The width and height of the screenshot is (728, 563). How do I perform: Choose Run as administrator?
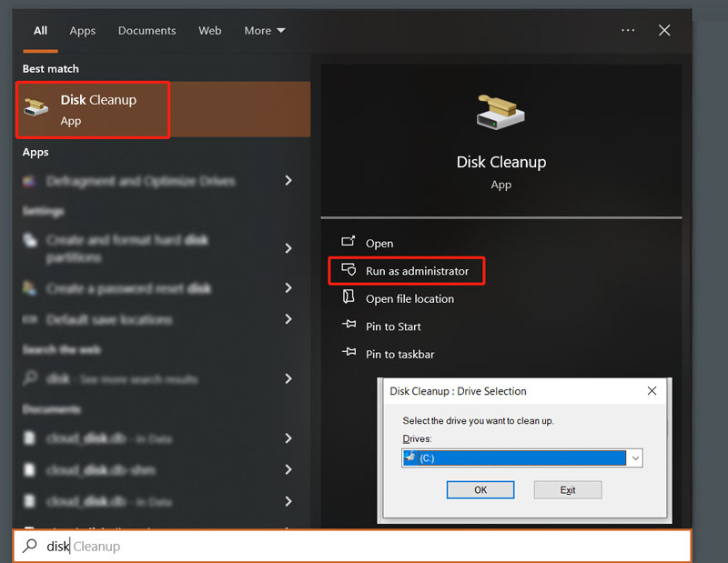[x=417, y=271]
